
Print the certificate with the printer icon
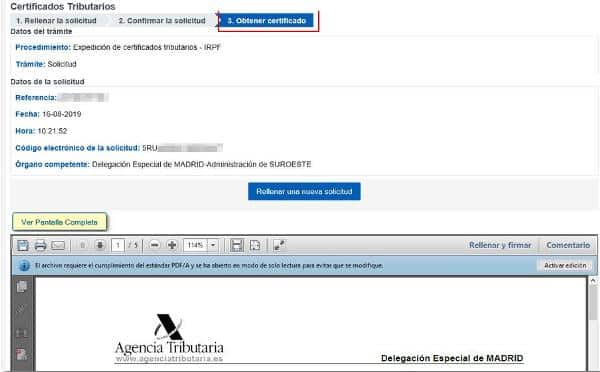coord(40,245)
